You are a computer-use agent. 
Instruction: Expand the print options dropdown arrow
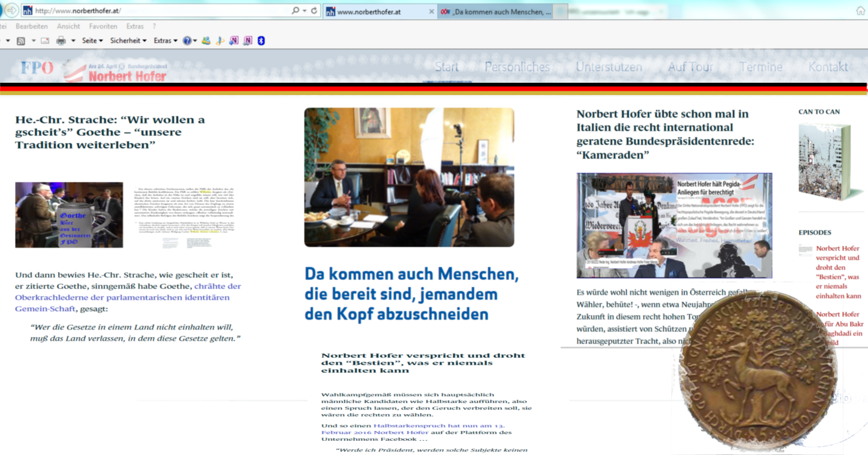(73, 41)
